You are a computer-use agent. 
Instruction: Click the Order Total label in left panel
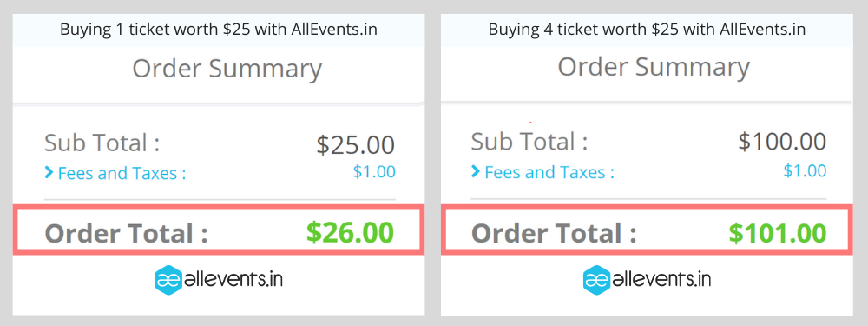[x=126, y=233]
